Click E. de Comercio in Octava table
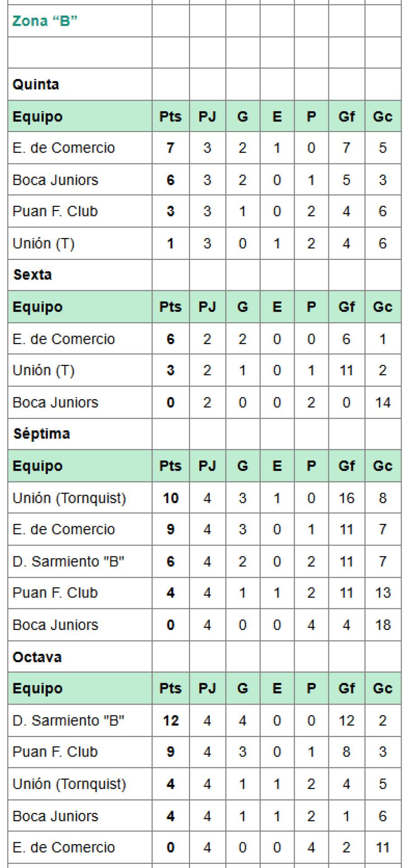 click(64, 848)
